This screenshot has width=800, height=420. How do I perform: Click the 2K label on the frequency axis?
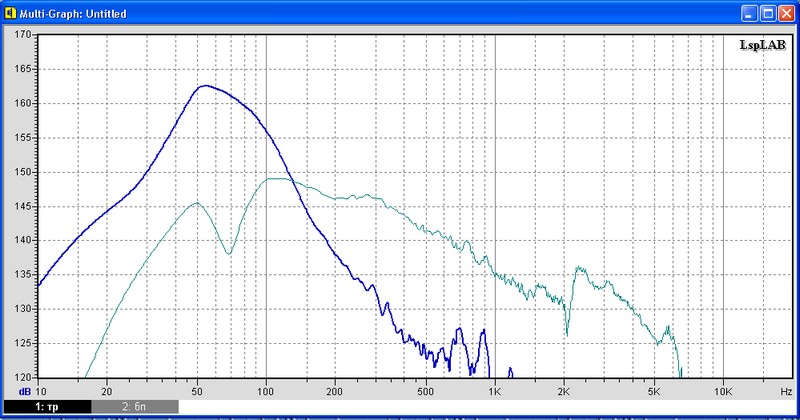(x=563, y=392)
